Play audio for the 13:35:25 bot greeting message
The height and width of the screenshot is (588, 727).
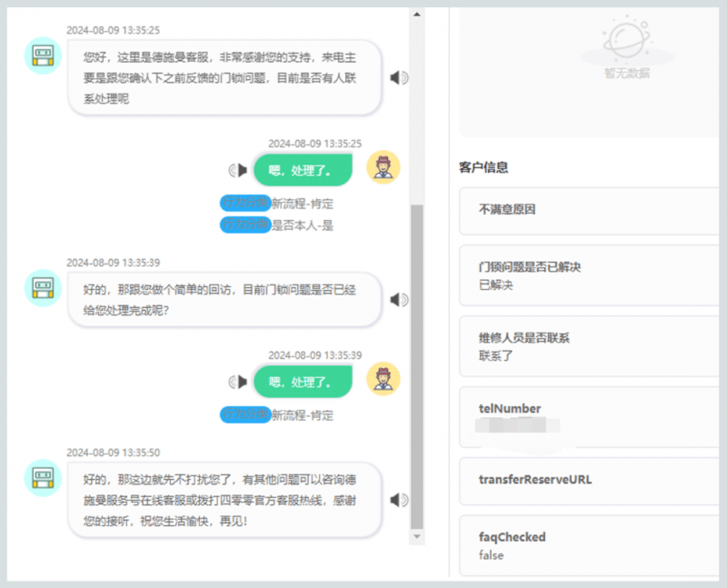click(399, 77)
